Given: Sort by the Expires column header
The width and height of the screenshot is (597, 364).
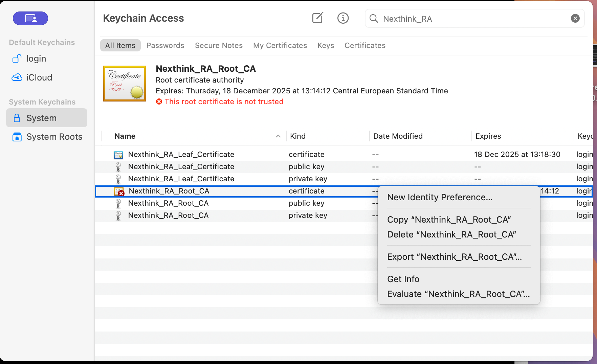Looking at the screenshot, I should click(488, 136).
